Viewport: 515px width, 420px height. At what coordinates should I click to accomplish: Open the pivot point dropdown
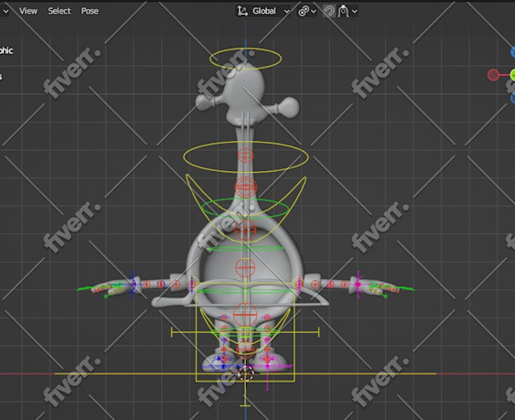tap(307, 11)
